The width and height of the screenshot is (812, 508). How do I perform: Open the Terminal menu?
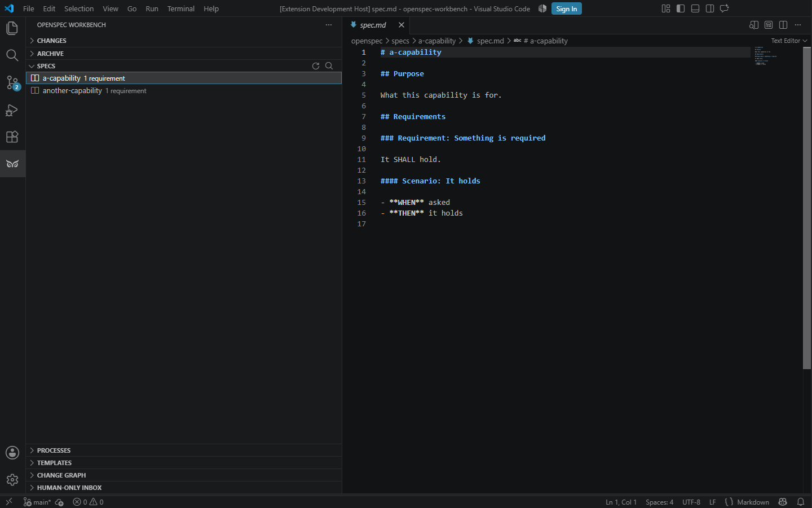click(180, 8)
